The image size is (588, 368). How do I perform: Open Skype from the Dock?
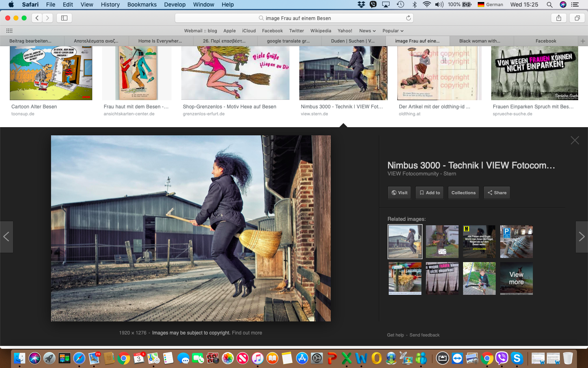517,359
